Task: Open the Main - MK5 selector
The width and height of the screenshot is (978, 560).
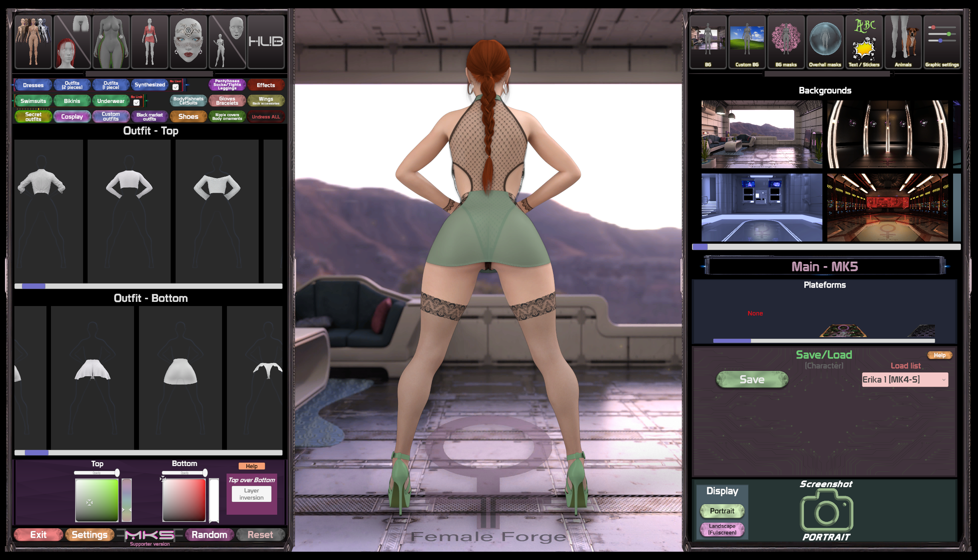Action: (824, 266)
